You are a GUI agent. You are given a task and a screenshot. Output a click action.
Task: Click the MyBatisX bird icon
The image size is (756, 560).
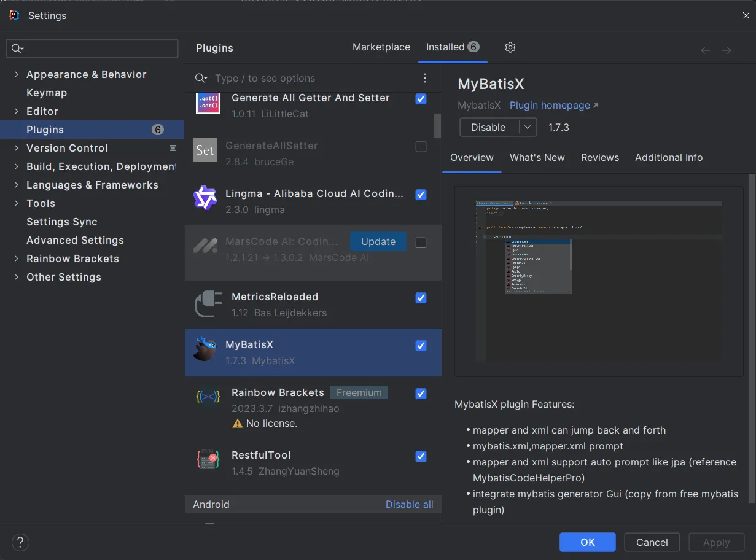pyautogui.click(x=205, y=349)
